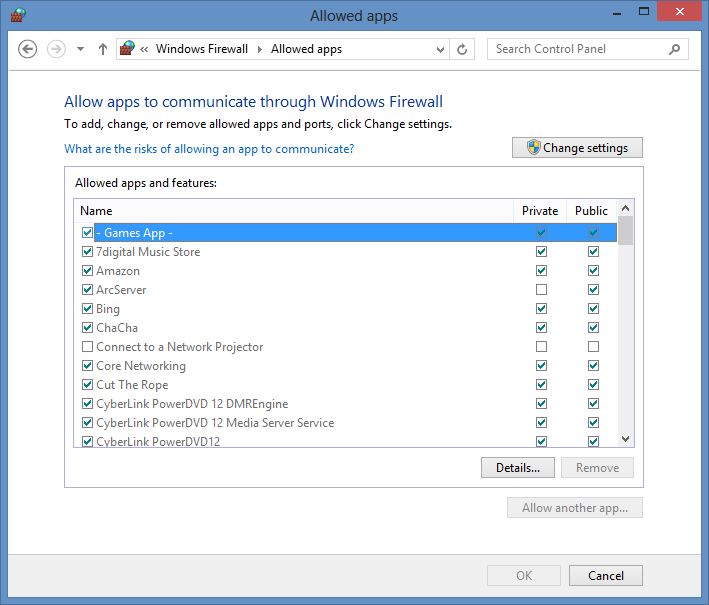Toggle Bing Public checkbox

(593, 308)
